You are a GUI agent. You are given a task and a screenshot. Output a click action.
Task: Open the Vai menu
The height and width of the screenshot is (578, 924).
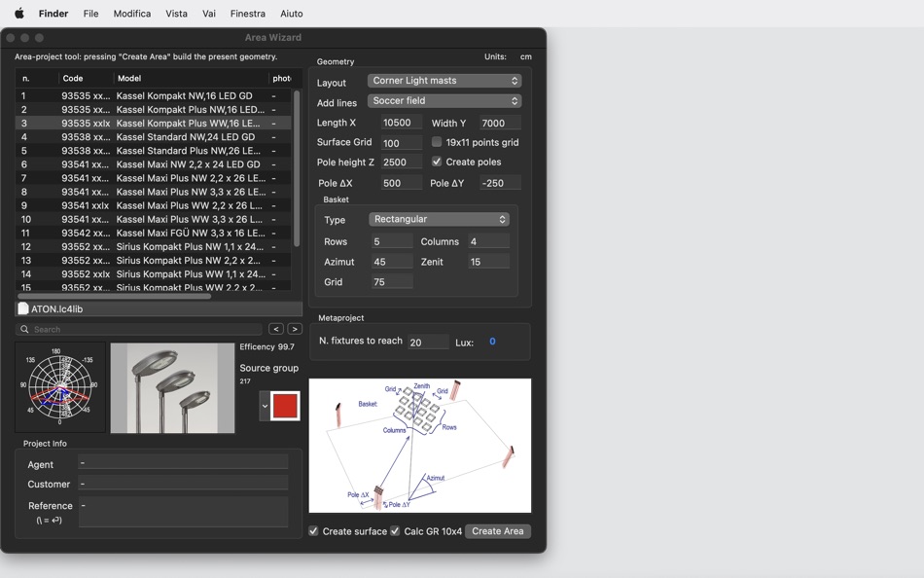pyautogui.click(x=208, y=13)
